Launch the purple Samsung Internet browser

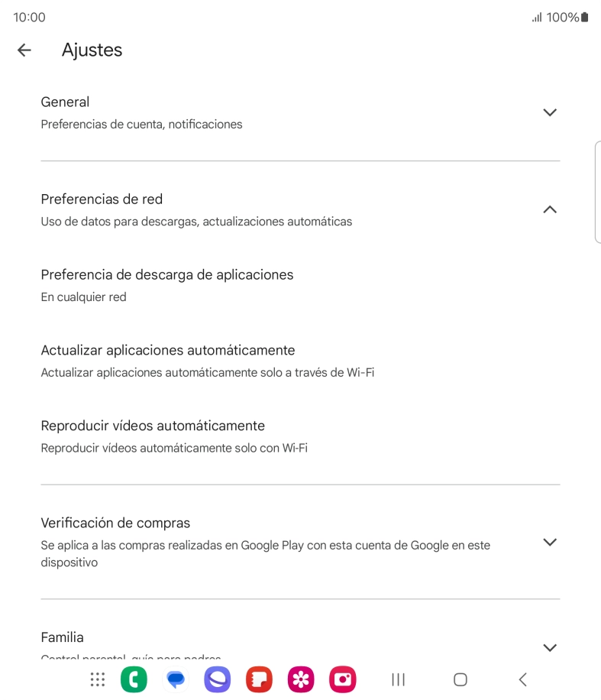click(x=218, y=679)
